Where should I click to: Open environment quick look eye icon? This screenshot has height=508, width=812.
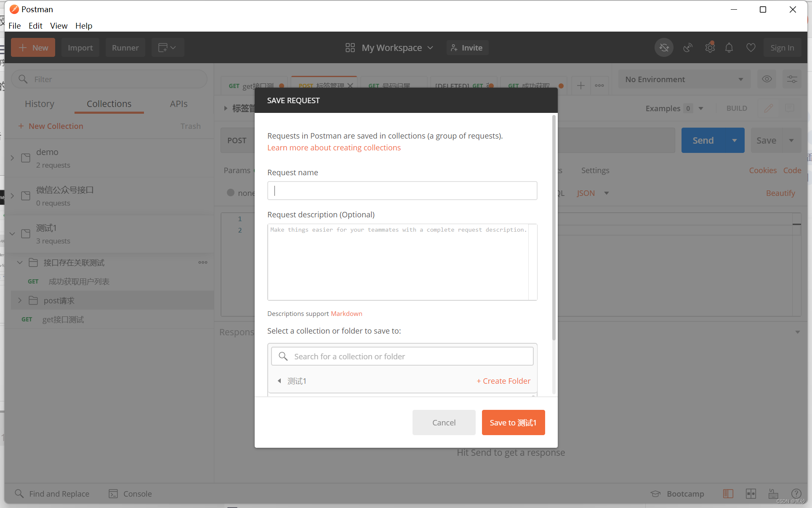(x=767, y=79)
